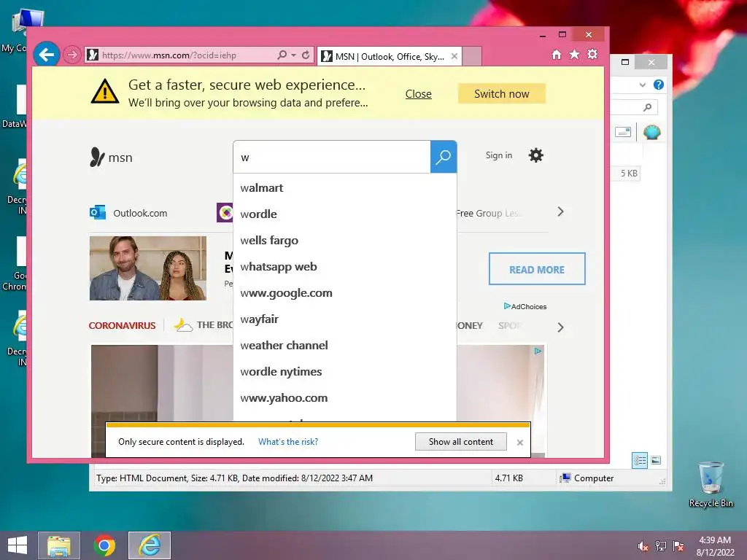Screen dimensions: 747x560
Task: Dismiss the secure content notification bar
Action: (519, 443)
